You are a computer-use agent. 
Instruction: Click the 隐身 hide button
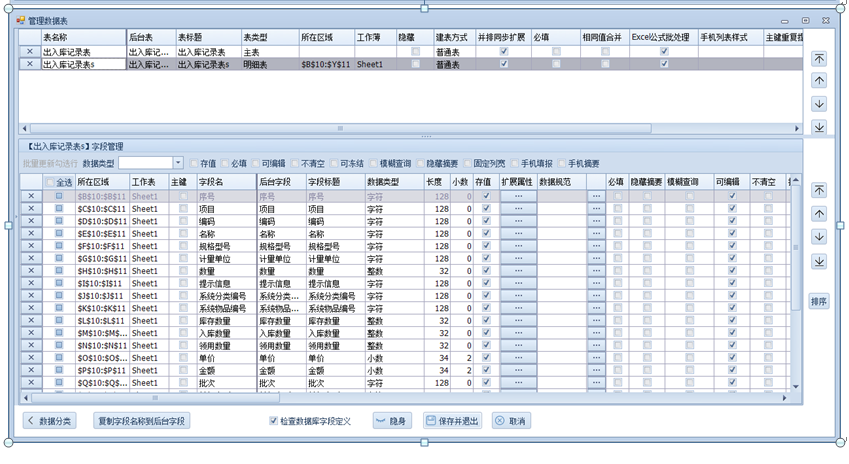(392, 421)
